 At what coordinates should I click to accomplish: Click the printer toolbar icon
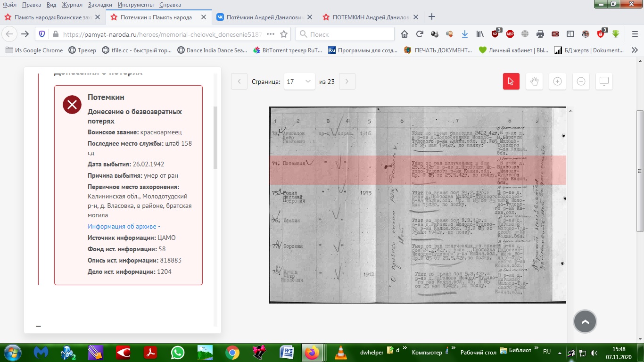point(540,34)
